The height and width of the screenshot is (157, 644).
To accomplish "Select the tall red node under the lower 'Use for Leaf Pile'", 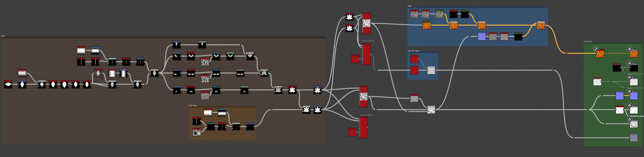I will [x=364, y=127].
